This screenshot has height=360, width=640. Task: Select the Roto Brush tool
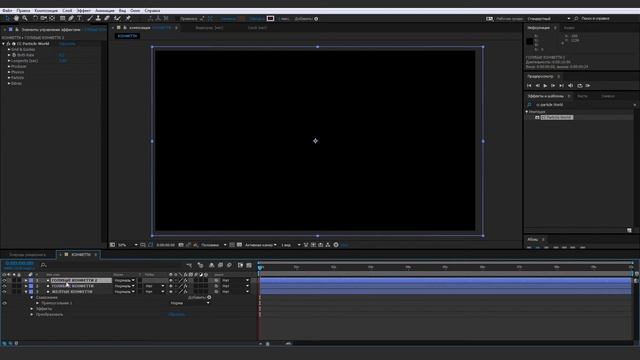point(118,18)
